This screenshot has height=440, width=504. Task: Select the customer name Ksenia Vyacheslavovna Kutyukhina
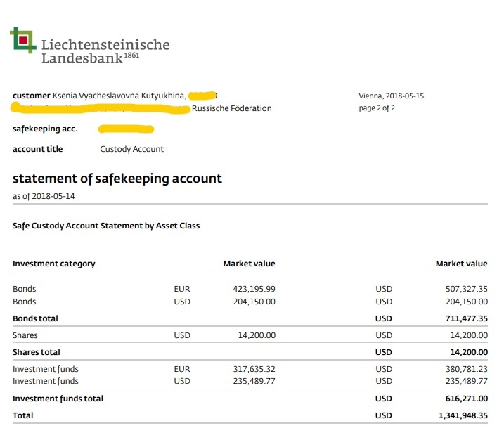click(119, 96)
